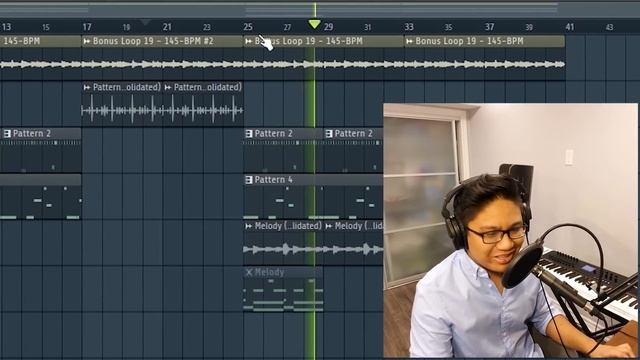
Task: Click the Pattern 2 icon on clip starting at bar 25
Action: pos(249,133)
